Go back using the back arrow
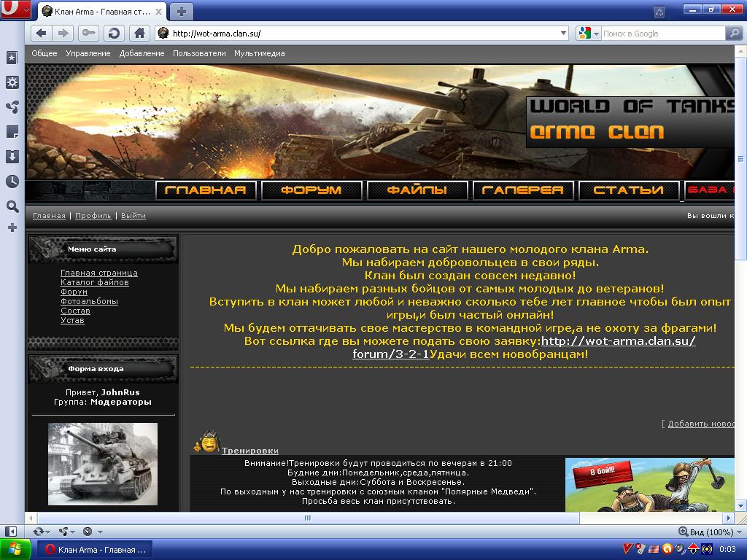The width and height of the screenshot is (747, 560). (42, 34)
